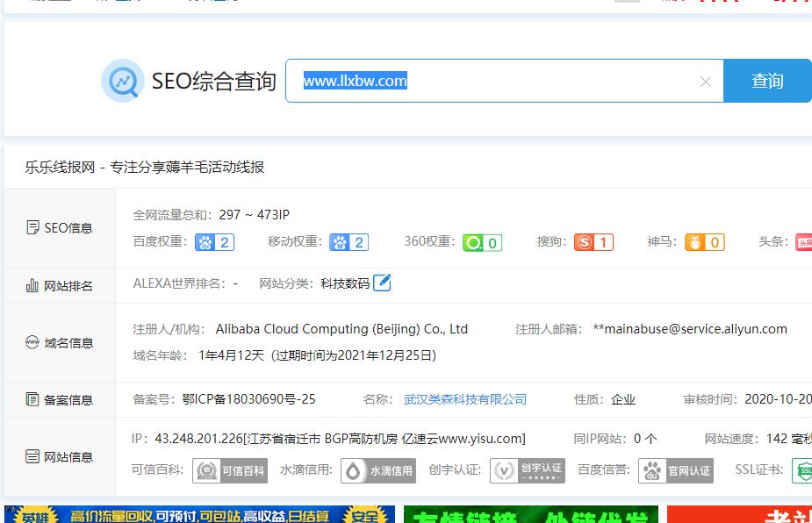Open the 武汉类森科技有限公司 link

point(465,398)
